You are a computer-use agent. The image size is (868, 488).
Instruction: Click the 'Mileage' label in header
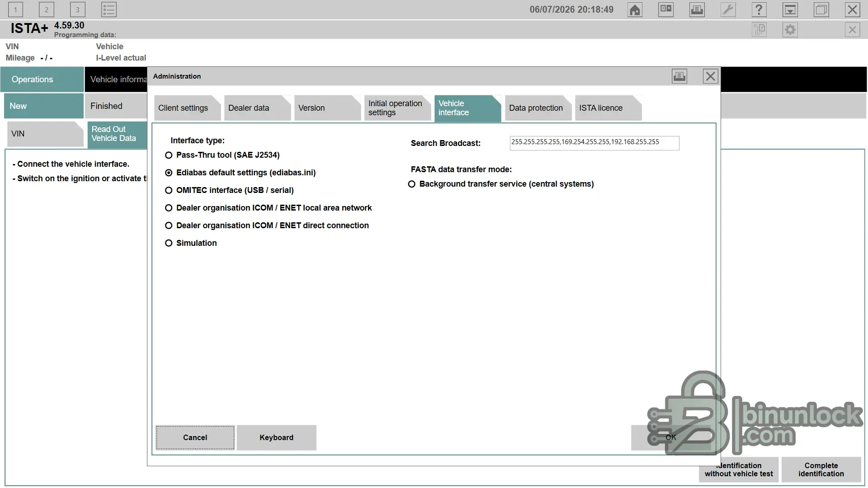tap(20, 58)
